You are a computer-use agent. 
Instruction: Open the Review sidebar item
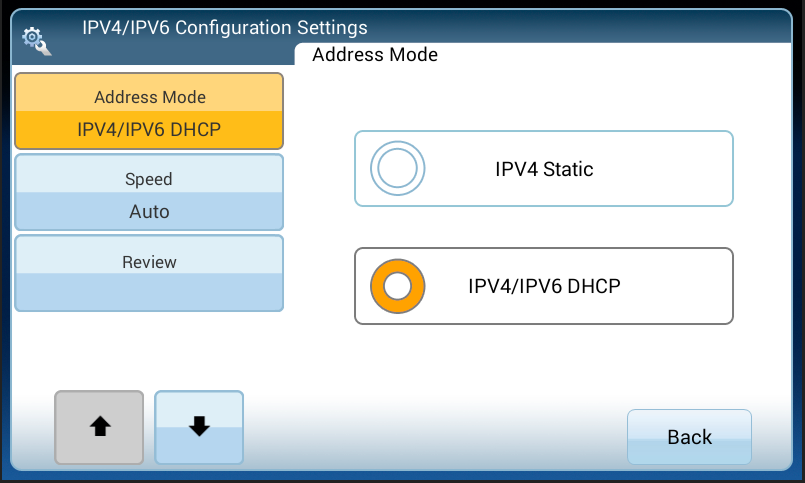coord(149,275)
